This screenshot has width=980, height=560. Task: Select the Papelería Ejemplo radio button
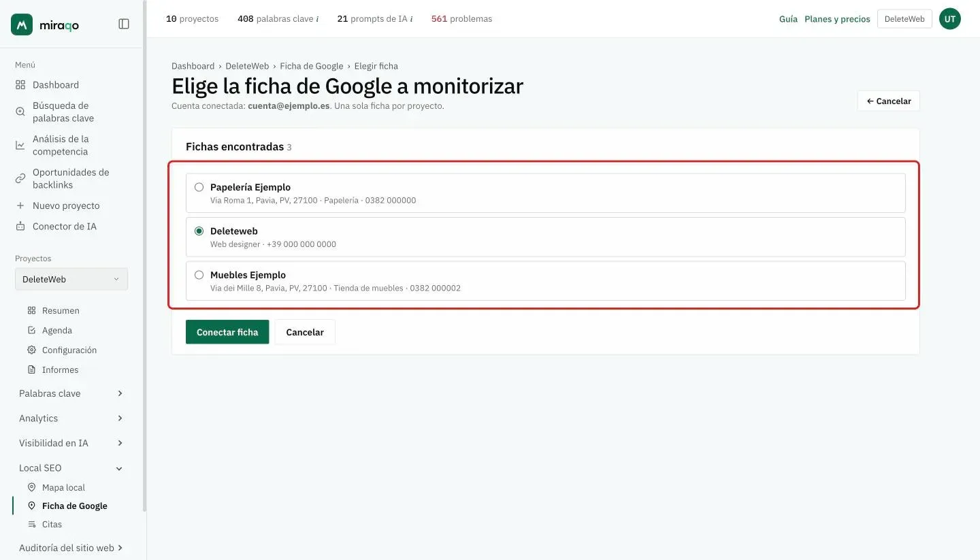pos(199,187)
